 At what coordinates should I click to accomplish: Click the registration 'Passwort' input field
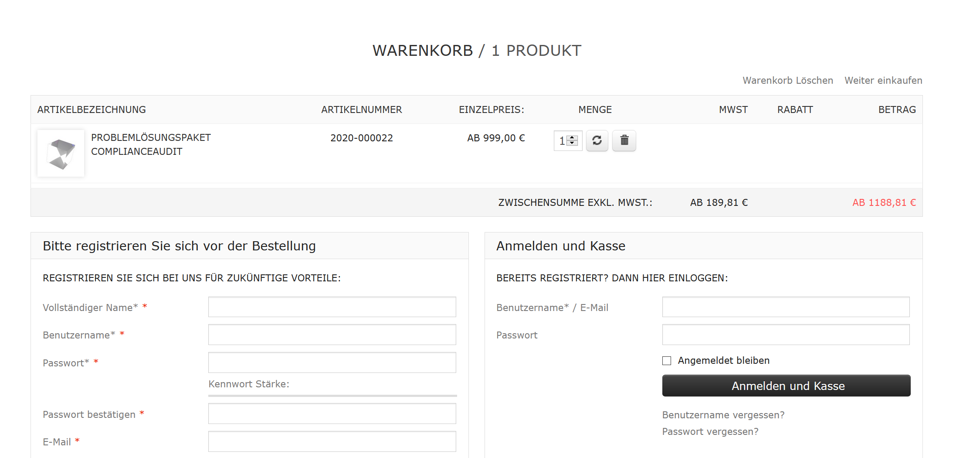pyautogui.click(x=332, y=362)
